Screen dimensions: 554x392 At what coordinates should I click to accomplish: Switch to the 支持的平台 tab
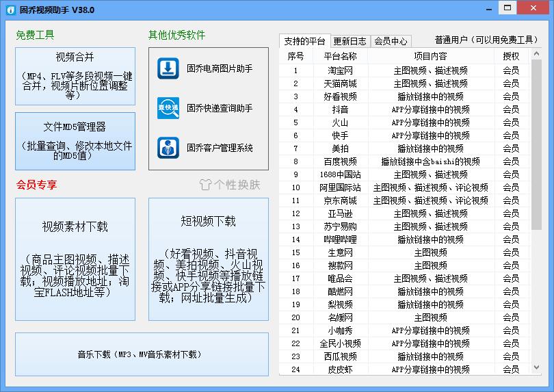[x=304, y=41]
